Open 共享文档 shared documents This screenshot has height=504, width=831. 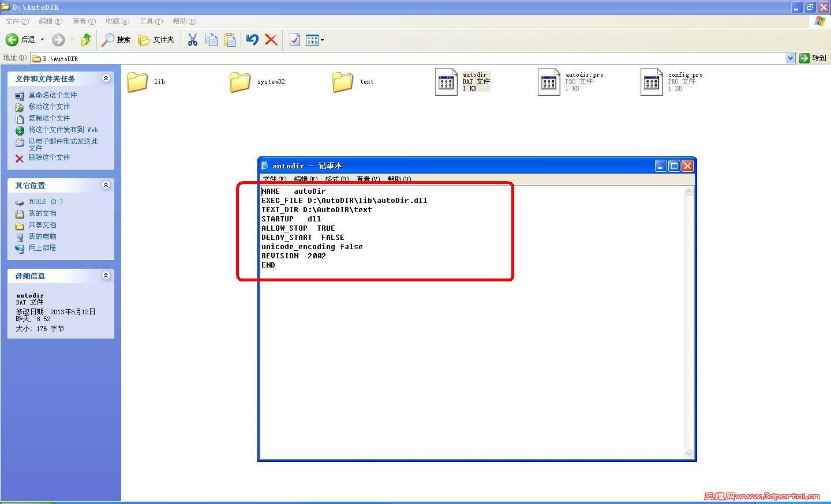[42, 225]
